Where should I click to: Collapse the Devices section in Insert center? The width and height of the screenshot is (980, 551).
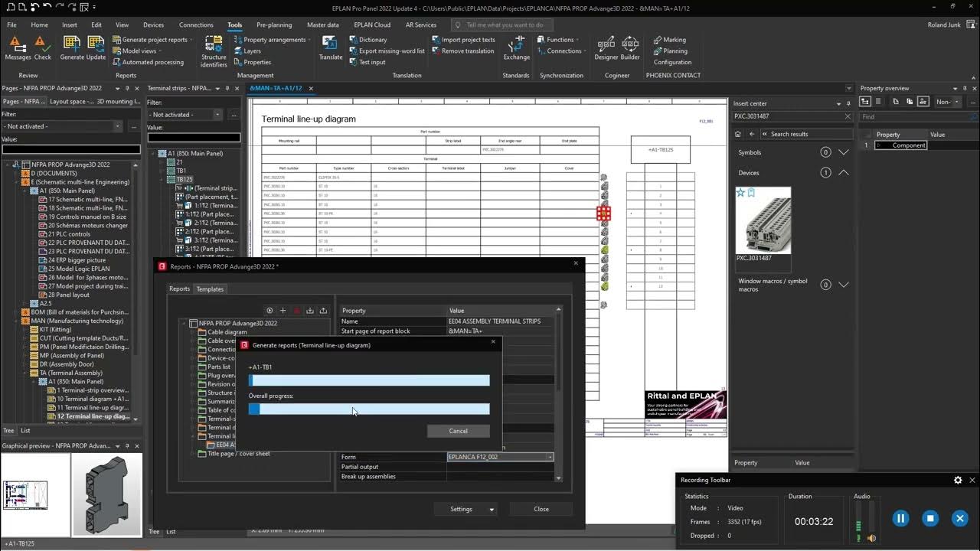coord(843,173)
